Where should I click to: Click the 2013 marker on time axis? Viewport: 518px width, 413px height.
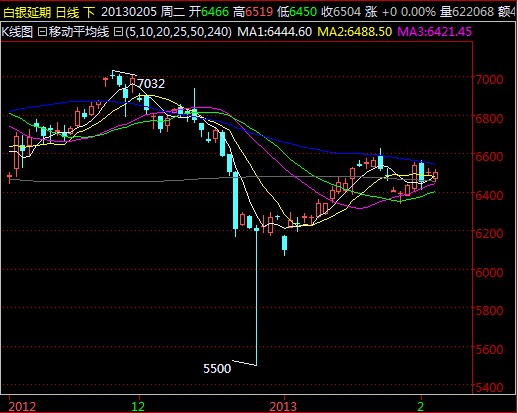click(x=283, y=407)
